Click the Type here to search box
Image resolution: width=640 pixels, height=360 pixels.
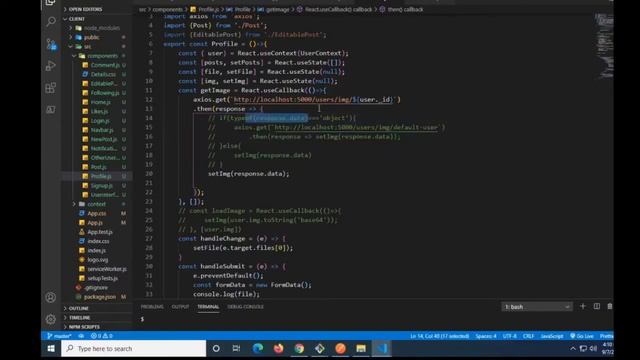[133, 349]
